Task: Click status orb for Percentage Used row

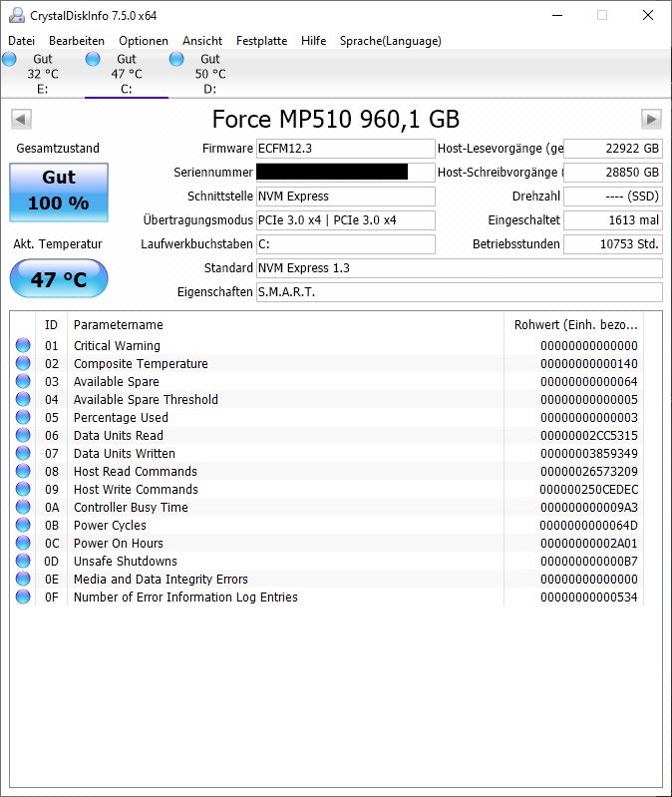Action: (x=23, y=417)
